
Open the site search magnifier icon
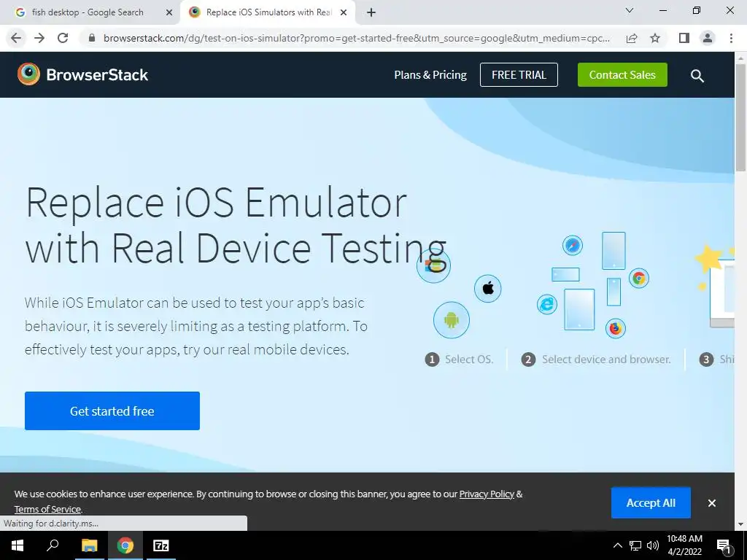click(x=697, y=75)
